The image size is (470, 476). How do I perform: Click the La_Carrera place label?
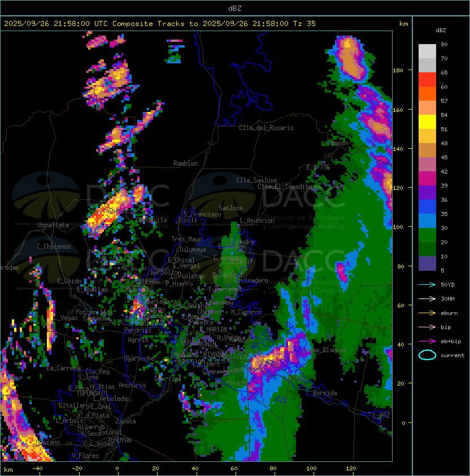pyautogui.click(x=64, y=368)
